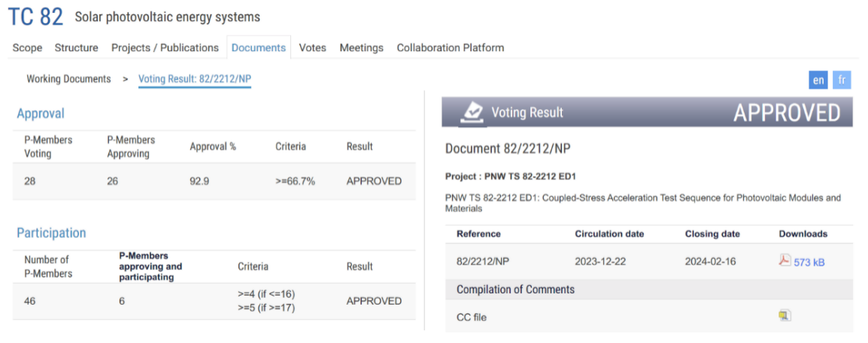The image size is (868, 343).
Task: Click the 573 kB download link
Action: tap(809, 263)
